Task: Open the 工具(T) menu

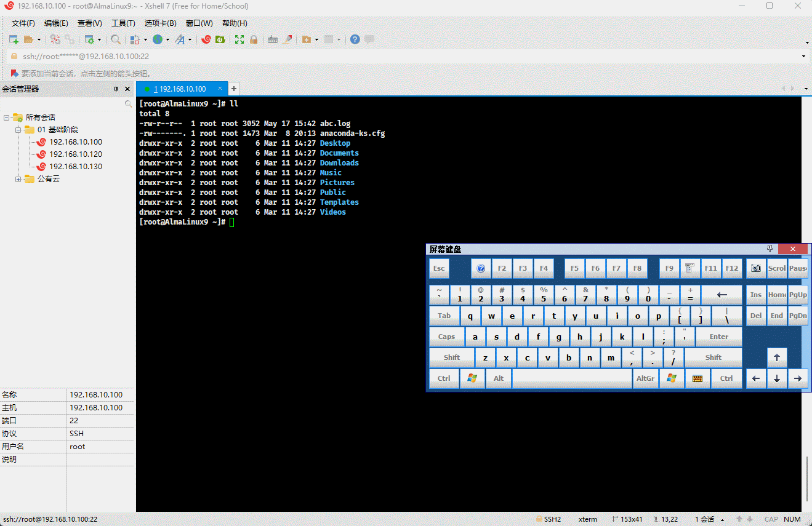Action: point(123,23)
